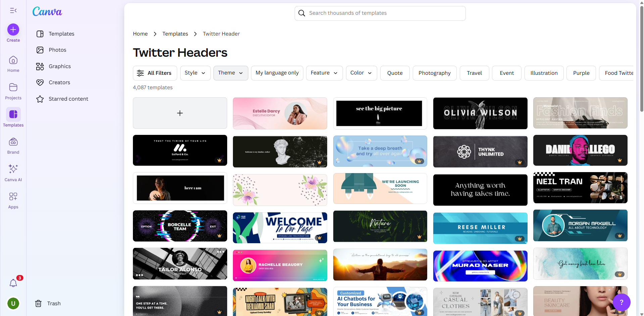Open the Help button
The width and height of the screenshot is (644, 316).
(x=622, y=302)
